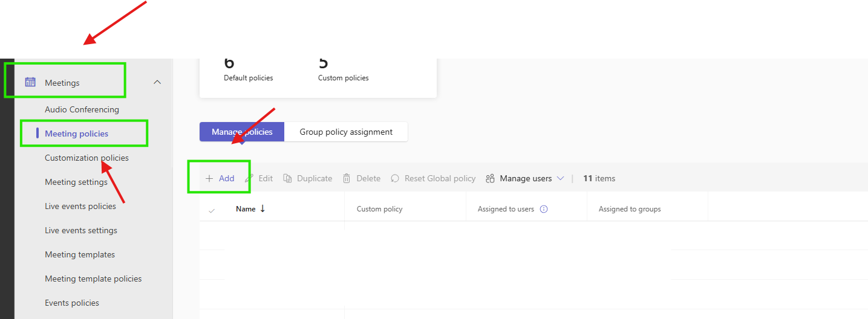Go to Meeting settings
The height and width of the screenshot is (319, 868).
[x=76, y=182]
